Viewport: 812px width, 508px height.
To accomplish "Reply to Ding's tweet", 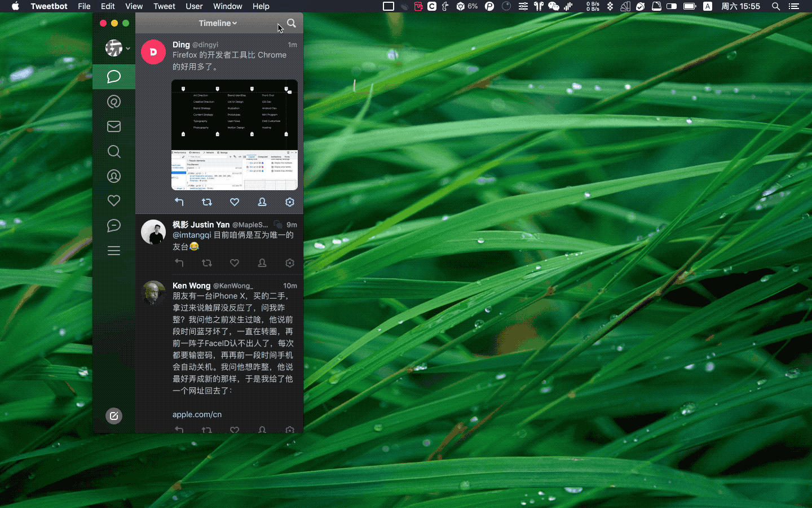I will tap(179, 202).
